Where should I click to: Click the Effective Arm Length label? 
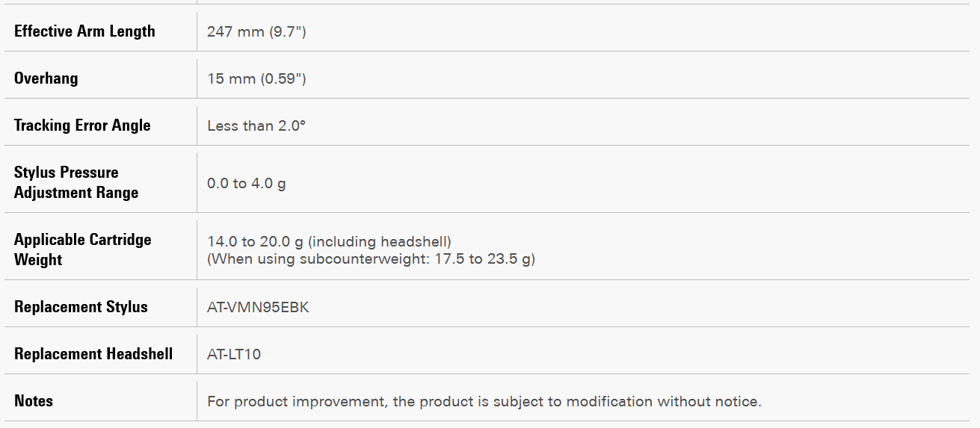tap(84, 31)
